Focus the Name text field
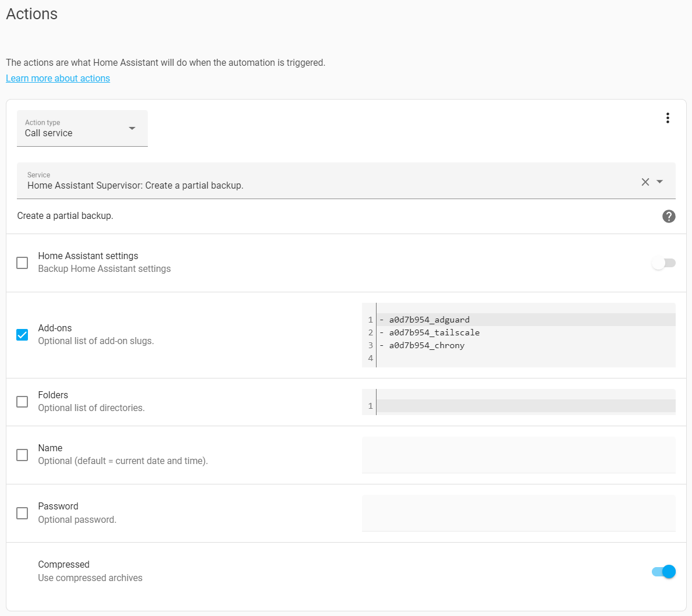 (x=519, y=455)
